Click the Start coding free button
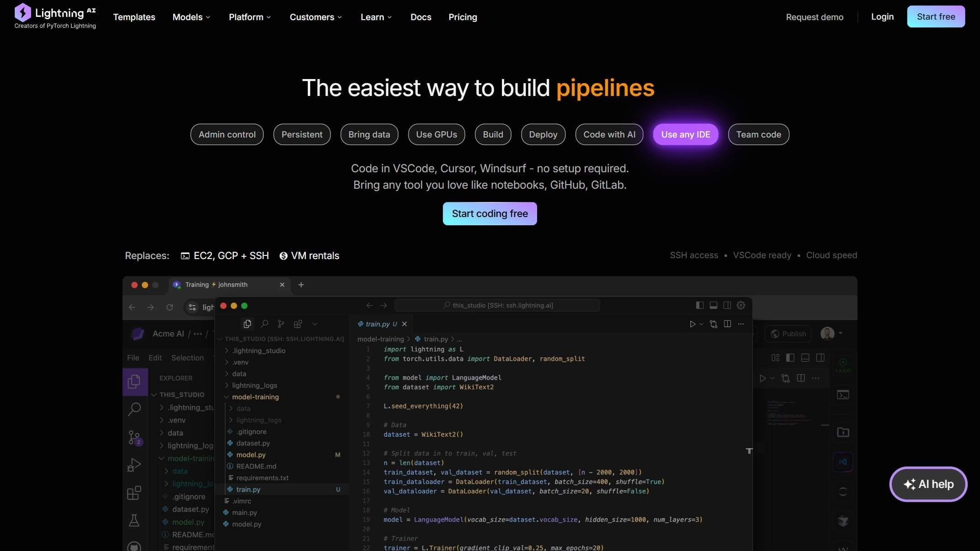 click(490, 213)
